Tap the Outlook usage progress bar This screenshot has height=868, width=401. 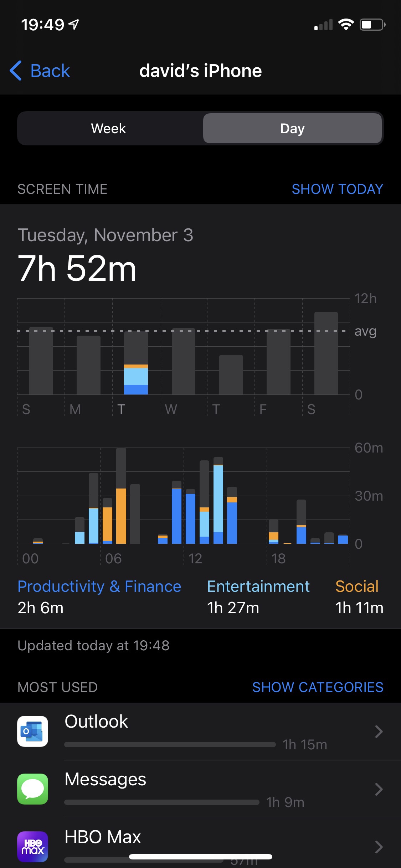(x=170, y=744)
